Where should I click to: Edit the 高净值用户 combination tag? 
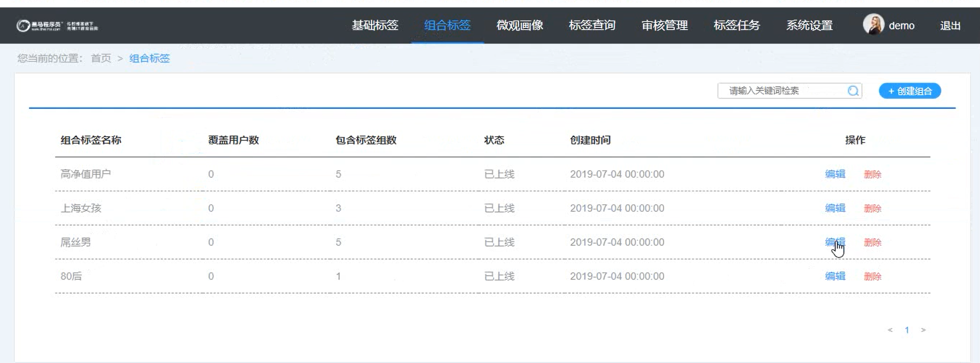click(835, 174)
